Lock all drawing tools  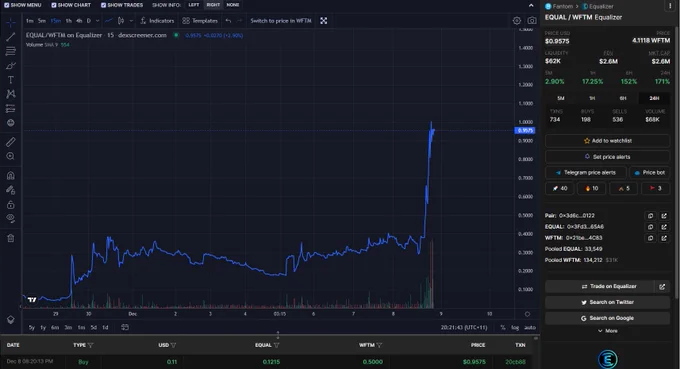click(10, 204)
